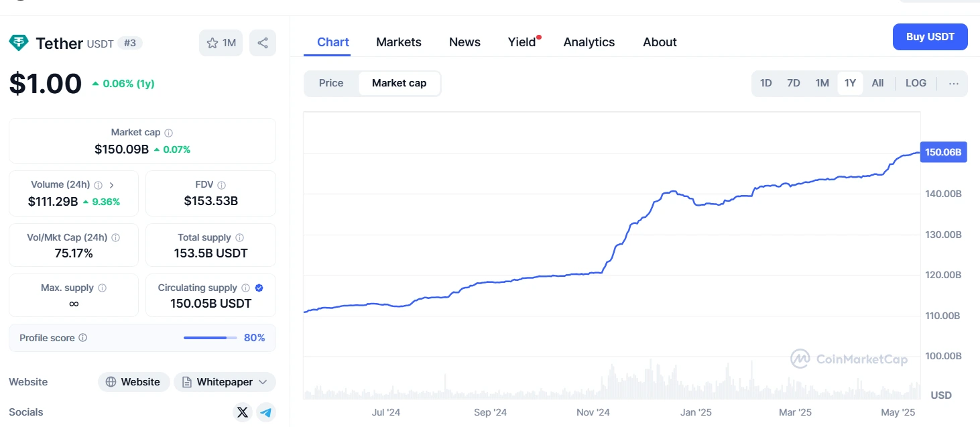Click the $153.53B FDV value
Screen dimensions: 980x427
[x=211, y=201]
